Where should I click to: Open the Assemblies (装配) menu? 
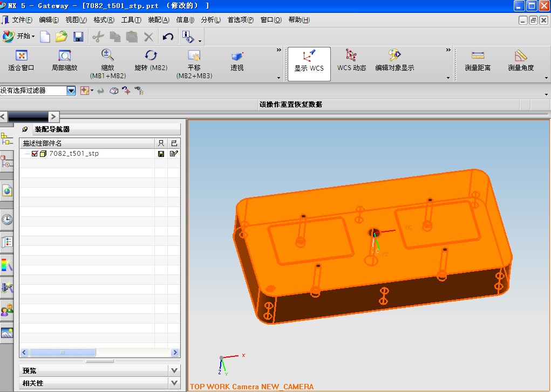(159, 20)
